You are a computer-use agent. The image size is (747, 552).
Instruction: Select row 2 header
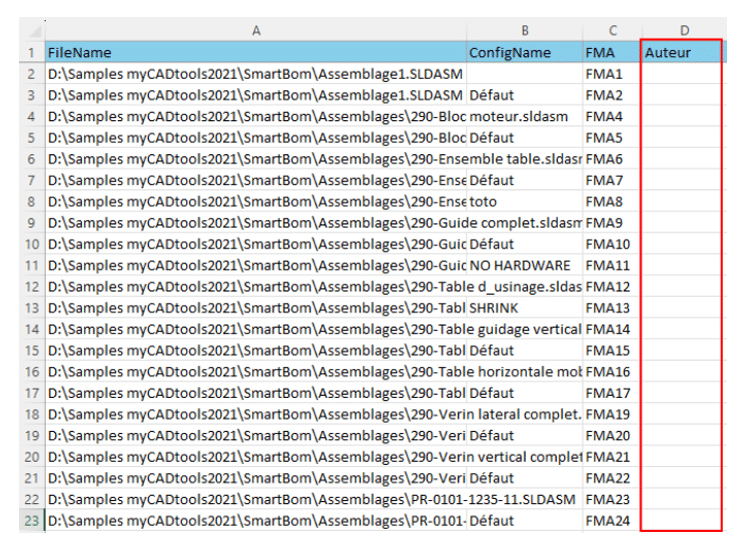(x=31, y=74)
